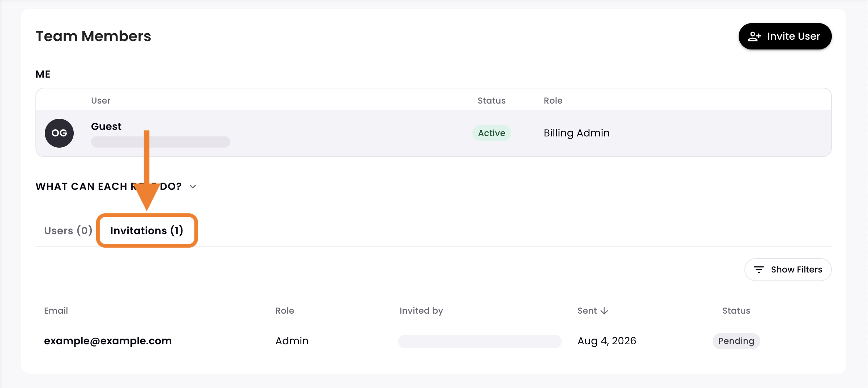Click the invitations table Status column header
The height and width of the screenshot is (388, 868).
pyautogui.click(x=736, y=311)
